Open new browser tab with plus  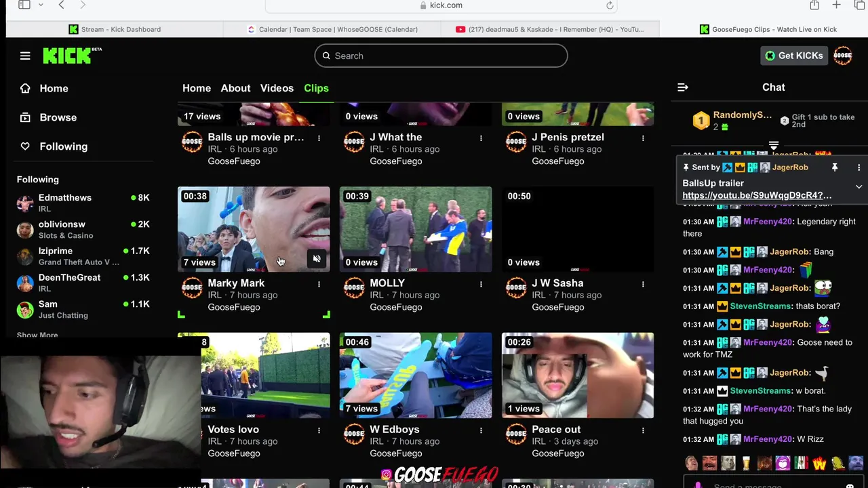[837, 5]
